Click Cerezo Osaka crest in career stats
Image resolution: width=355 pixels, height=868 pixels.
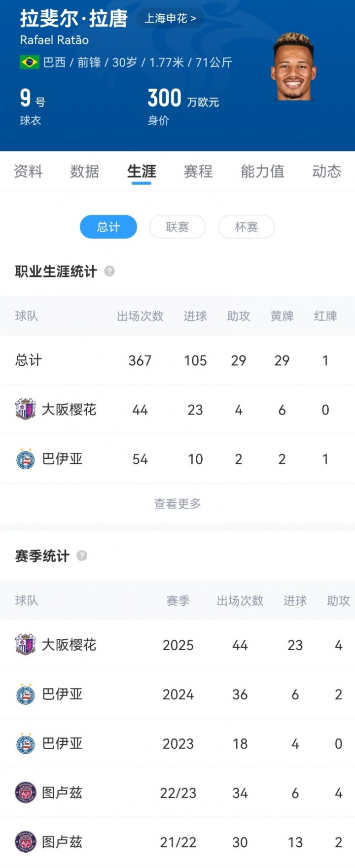coord(25,409)
